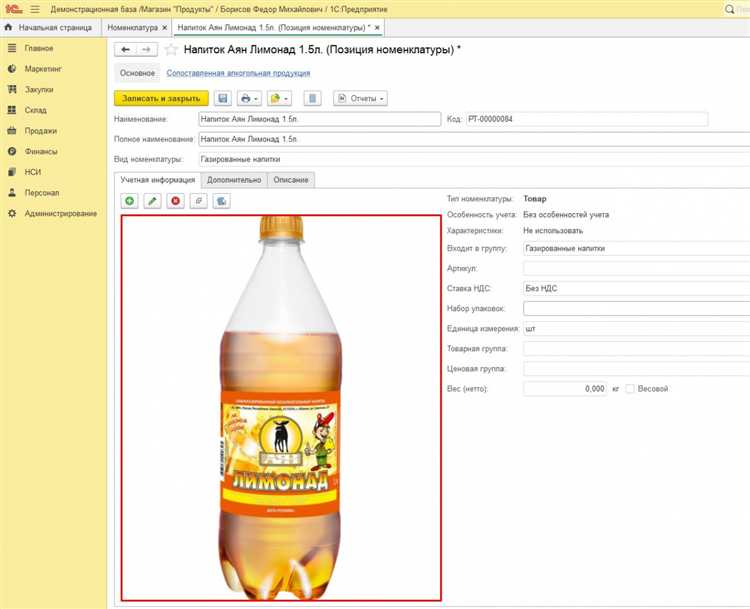Switch to the Начальная страница tab
This screenshot has width=750, height=609.
(50, 28)
